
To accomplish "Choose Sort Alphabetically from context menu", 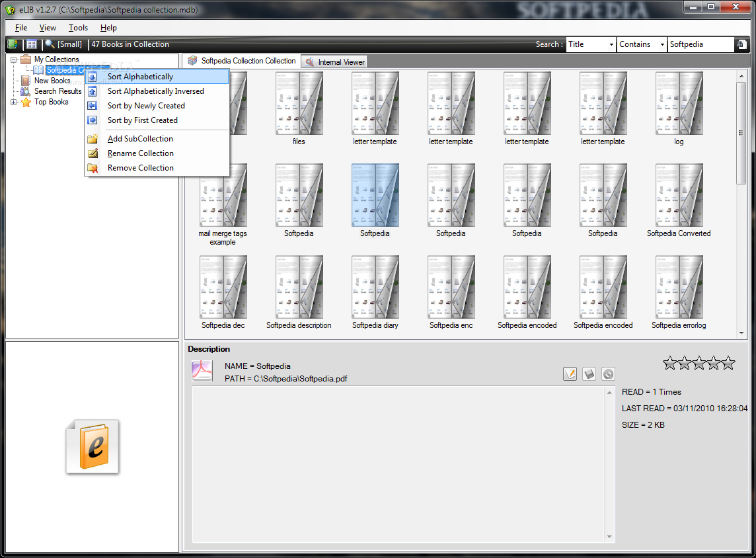I will (157, 77).
